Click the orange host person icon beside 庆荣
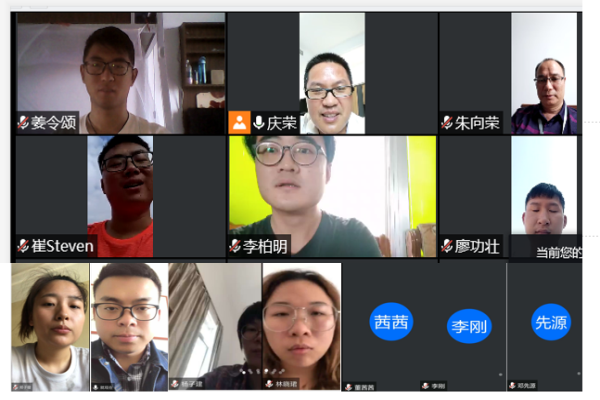The image size is (600, 400). tap(240, 122)
